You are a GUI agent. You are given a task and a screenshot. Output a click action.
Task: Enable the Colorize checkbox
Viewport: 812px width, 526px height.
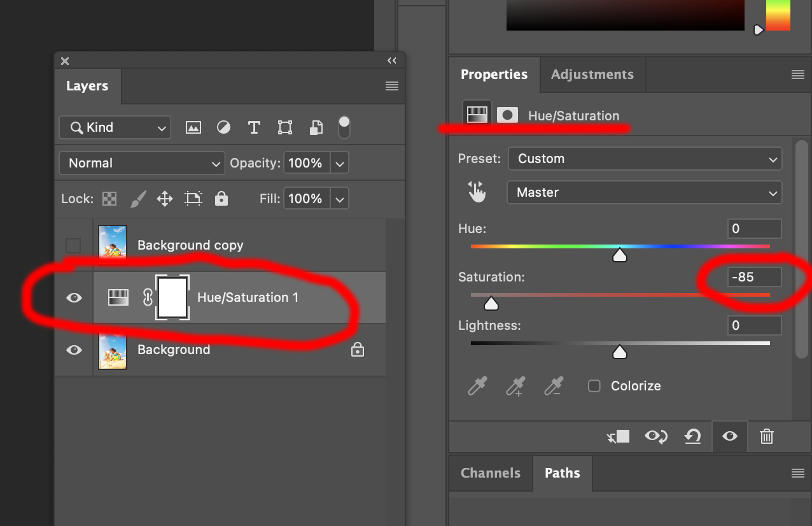[x=594, y=386]
